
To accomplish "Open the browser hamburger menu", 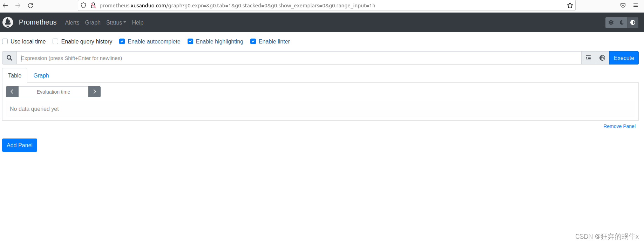I will click(x=636, y=6).
